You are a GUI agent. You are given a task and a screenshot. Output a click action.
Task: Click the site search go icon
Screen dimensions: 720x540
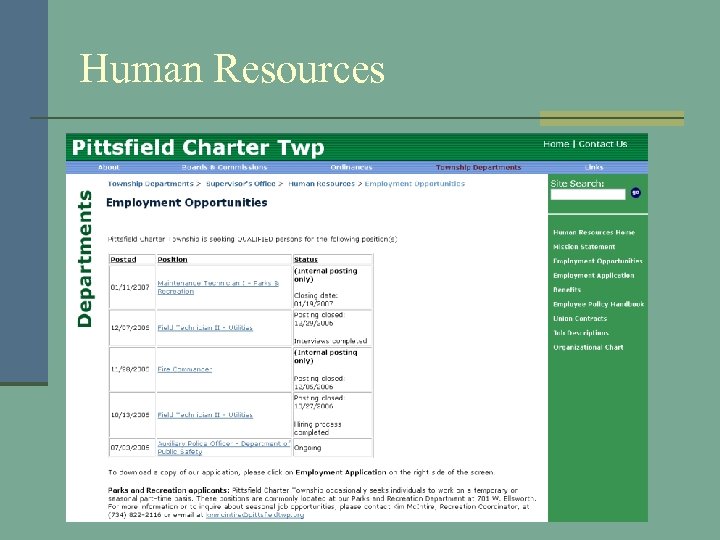636,193
